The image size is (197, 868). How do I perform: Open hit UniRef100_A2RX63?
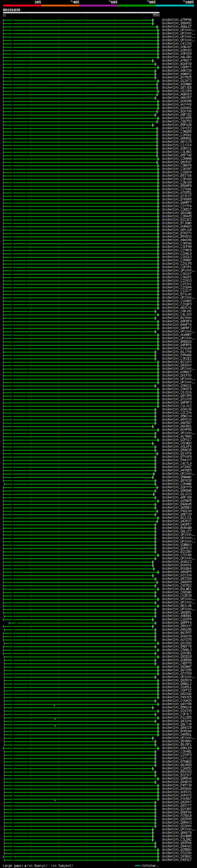[x=176, y=50]
